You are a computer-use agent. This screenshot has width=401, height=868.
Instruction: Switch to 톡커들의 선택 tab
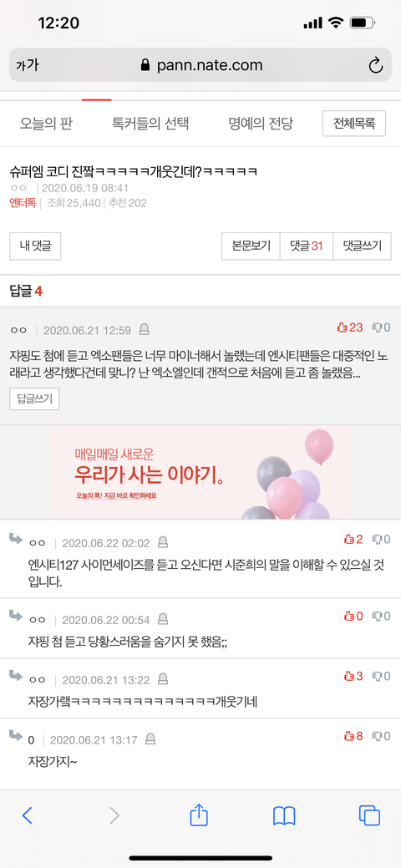150,124
